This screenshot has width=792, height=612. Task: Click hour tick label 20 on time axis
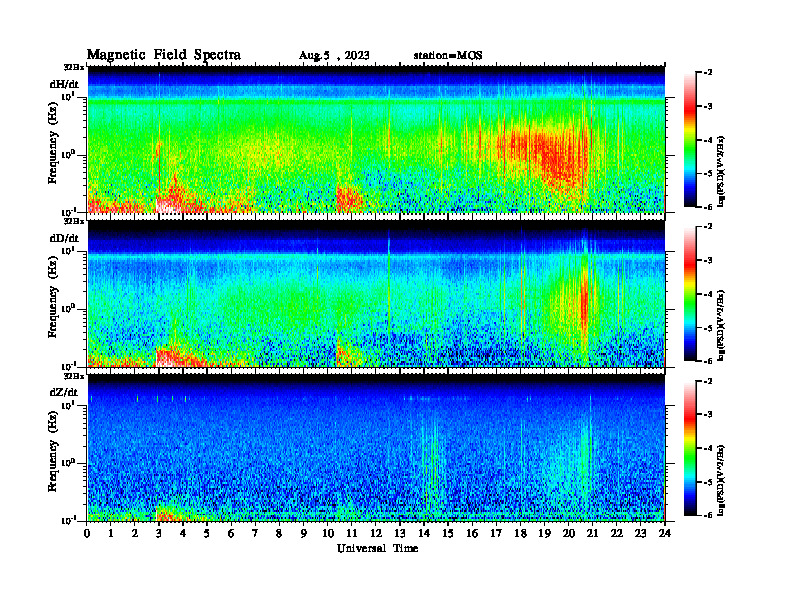[x=568, y=533]
